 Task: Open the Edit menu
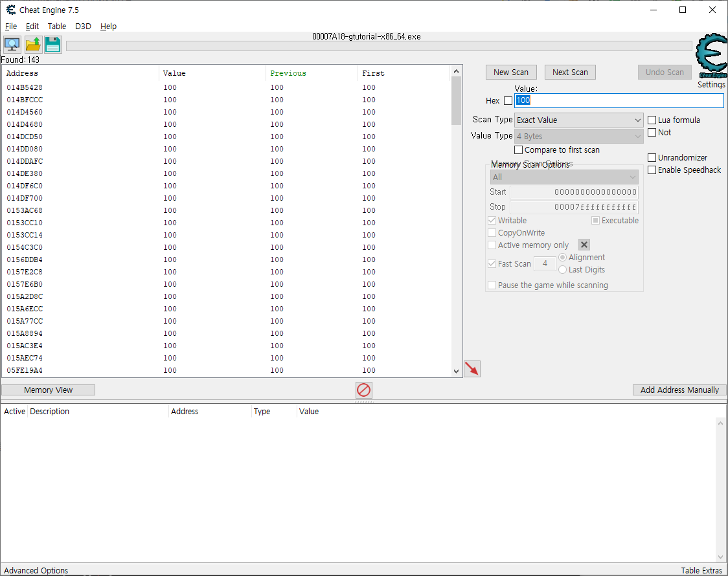pyautogui.click(x=32, y=27)
